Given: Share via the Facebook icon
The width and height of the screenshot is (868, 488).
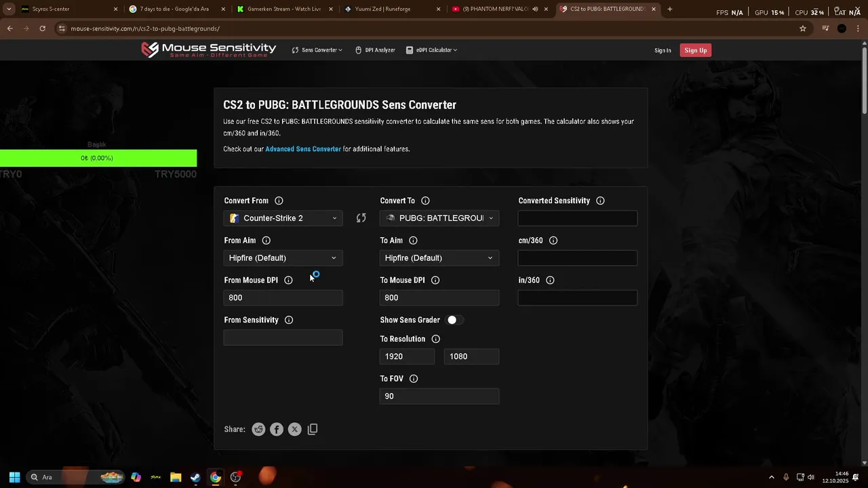Looking at the screenshot, I should point(277,429).
